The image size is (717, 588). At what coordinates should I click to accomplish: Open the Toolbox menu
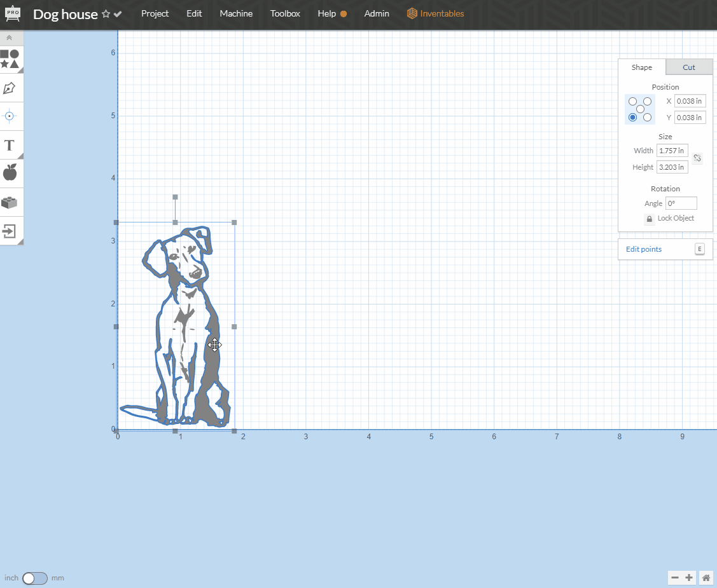click(x=285, y=13)
